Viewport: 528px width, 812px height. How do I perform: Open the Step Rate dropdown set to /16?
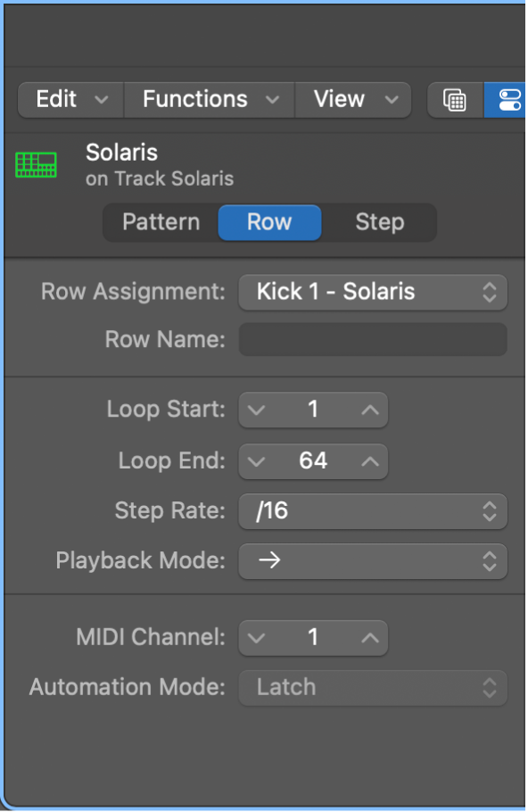(x=373, y=511)
